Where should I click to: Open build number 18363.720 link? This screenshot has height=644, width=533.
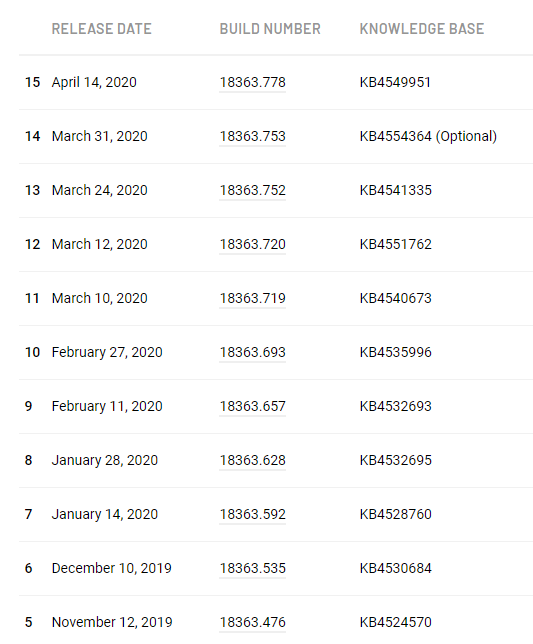pyautogui.click(x=253, y=244)
